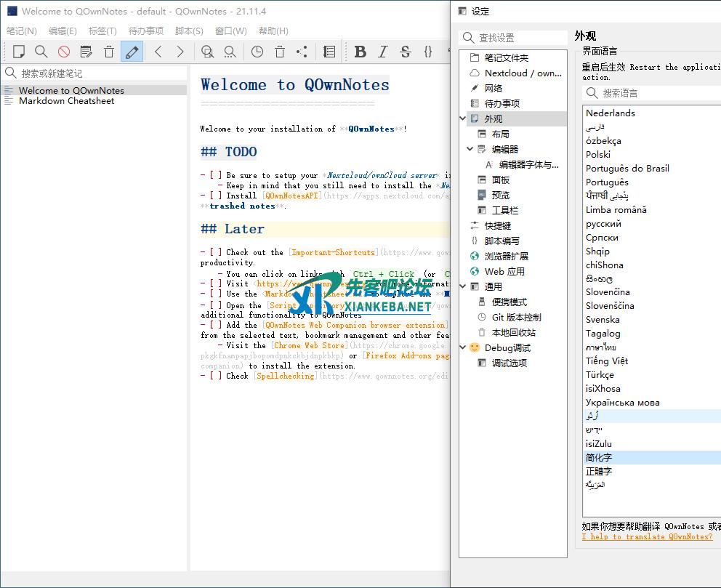Open the Markdown Cheatsheet note
This screenshot has height=588, width=721.
coord(66,101)
